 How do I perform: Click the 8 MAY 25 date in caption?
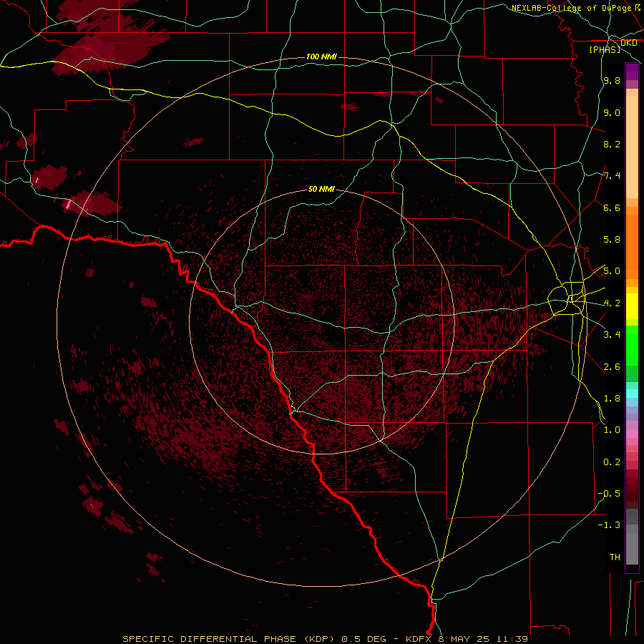coord(464,639)
